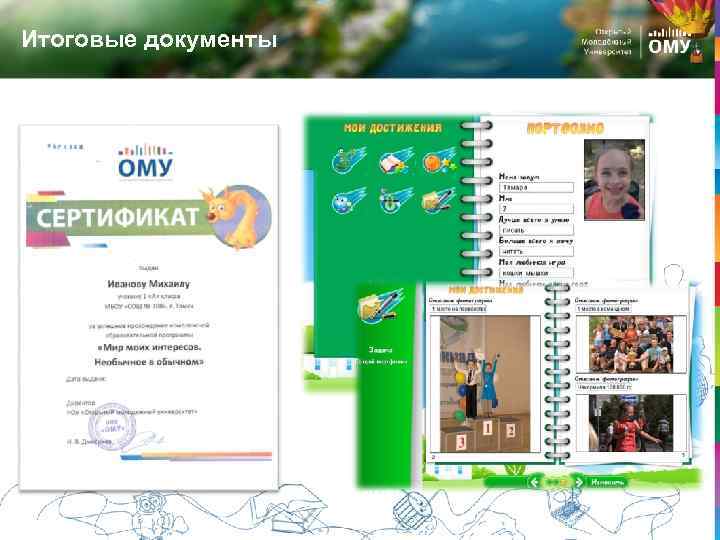Click the 'Мои достижения' heading on green page
The height and width of the screenshot is (540, 720).
click(393, 128)
